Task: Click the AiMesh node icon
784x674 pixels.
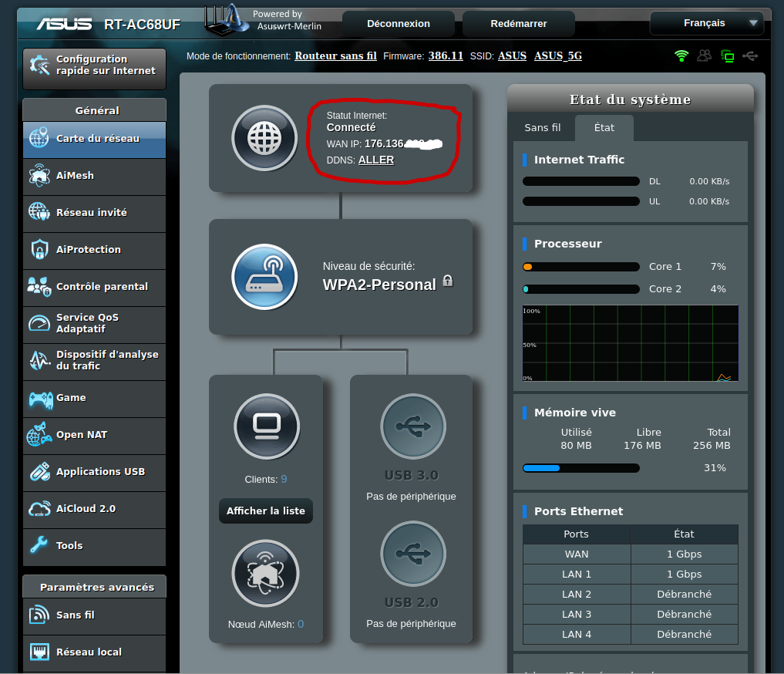Action: [265, 573]
